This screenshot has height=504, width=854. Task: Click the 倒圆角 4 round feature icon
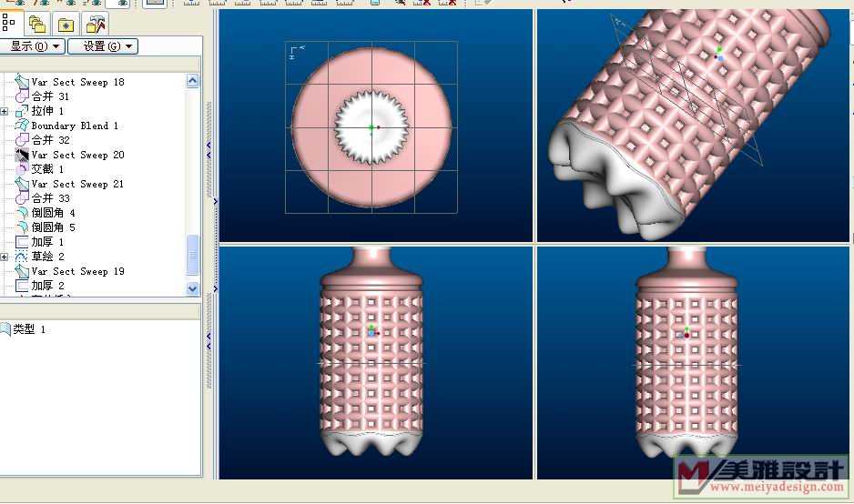pos(21,213)
